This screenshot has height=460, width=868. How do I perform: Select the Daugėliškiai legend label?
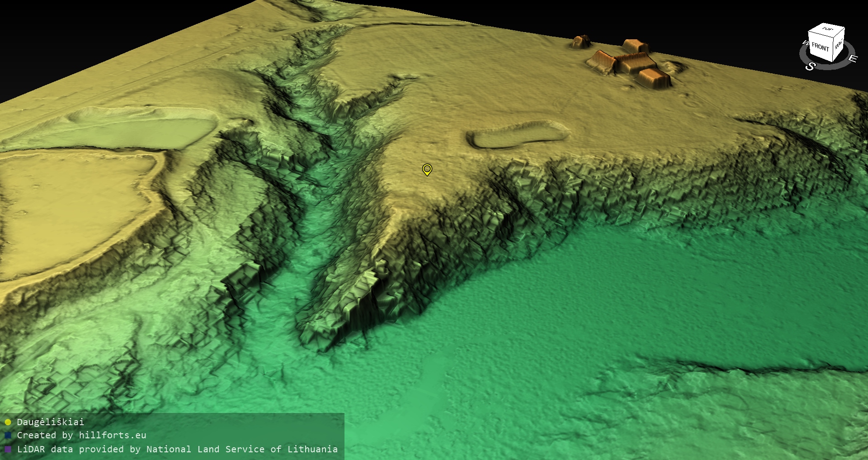pos(50,422)
